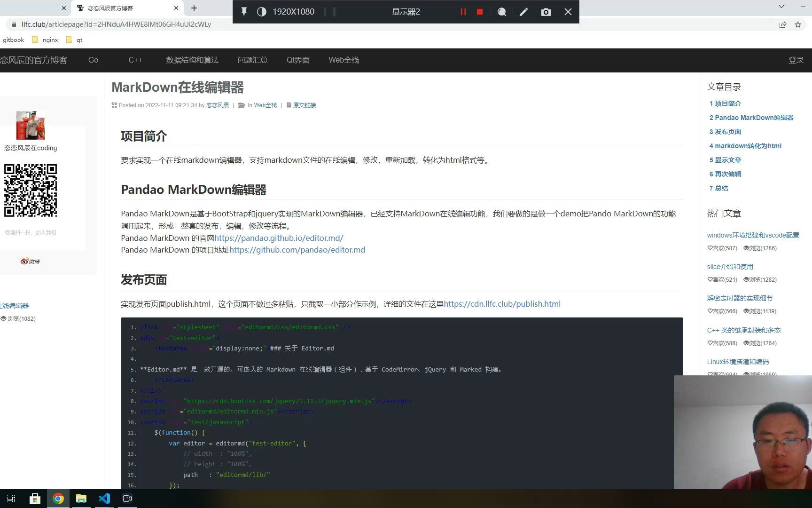Image resolution: width=812 pixels, height=508 pixels.
Task: Choose the 显示器2 display selector
Action: pyautogui.click(x=406, y=12)
